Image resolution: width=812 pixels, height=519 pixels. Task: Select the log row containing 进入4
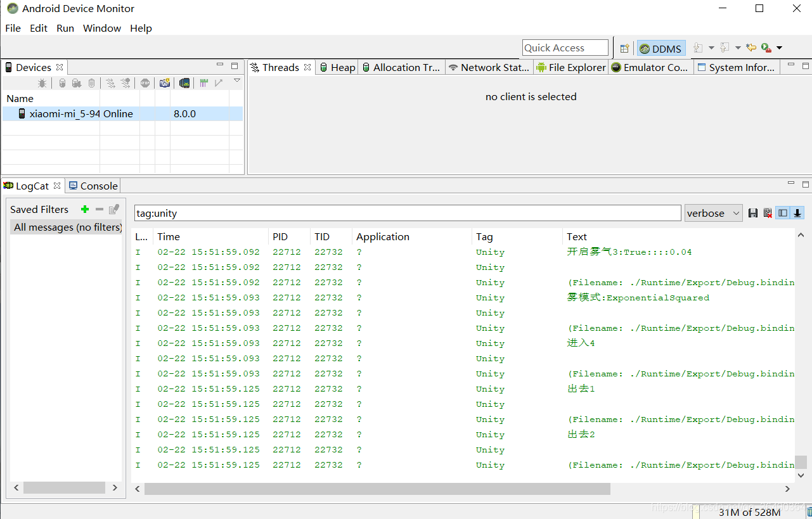[x=463, y=343]
